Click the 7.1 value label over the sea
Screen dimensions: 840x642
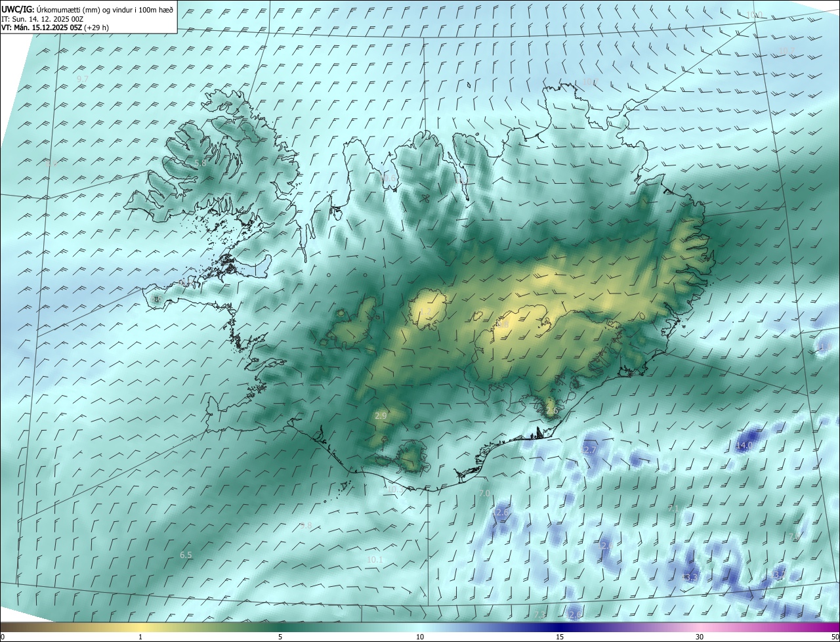click(673, 509)
